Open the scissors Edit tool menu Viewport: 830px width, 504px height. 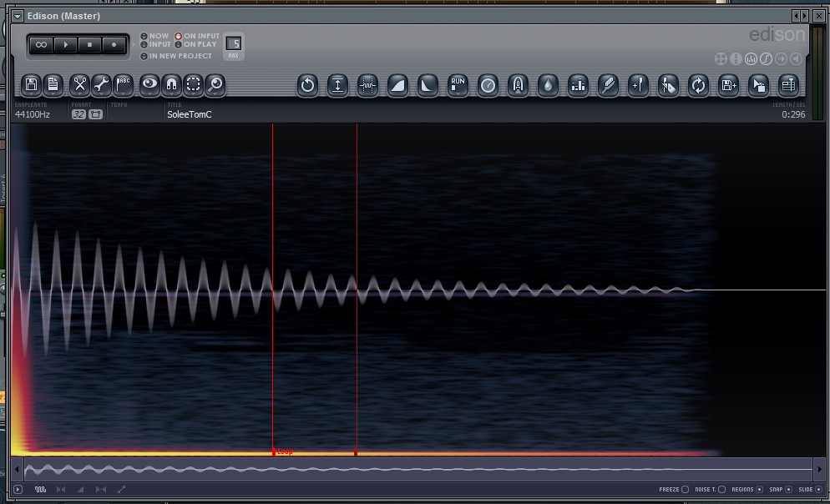(x=79, y=84)
